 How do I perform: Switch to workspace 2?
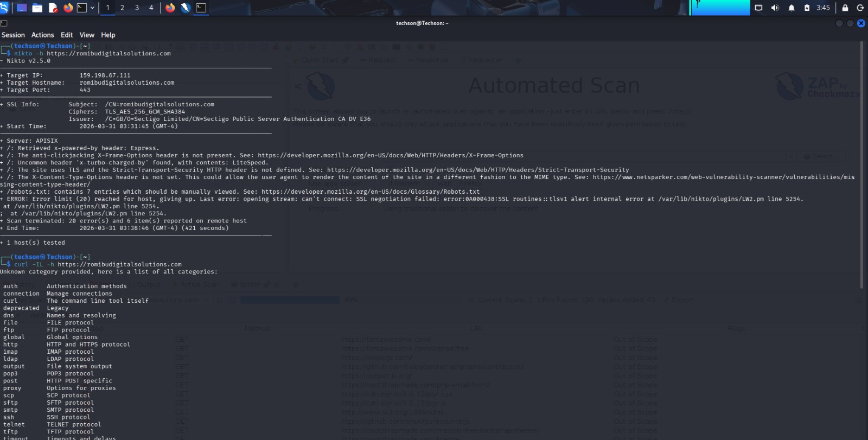(122, 8)
